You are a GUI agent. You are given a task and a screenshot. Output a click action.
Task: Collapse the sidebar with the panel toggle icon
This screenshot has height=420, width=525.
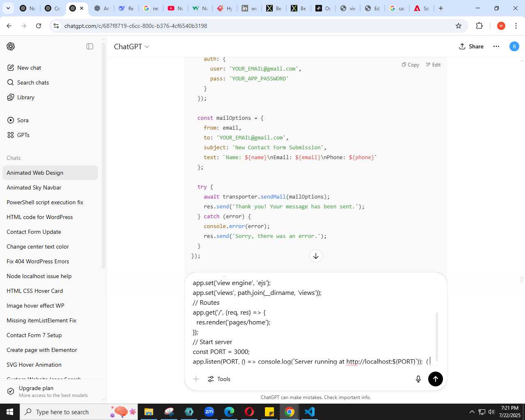[90, 46]
